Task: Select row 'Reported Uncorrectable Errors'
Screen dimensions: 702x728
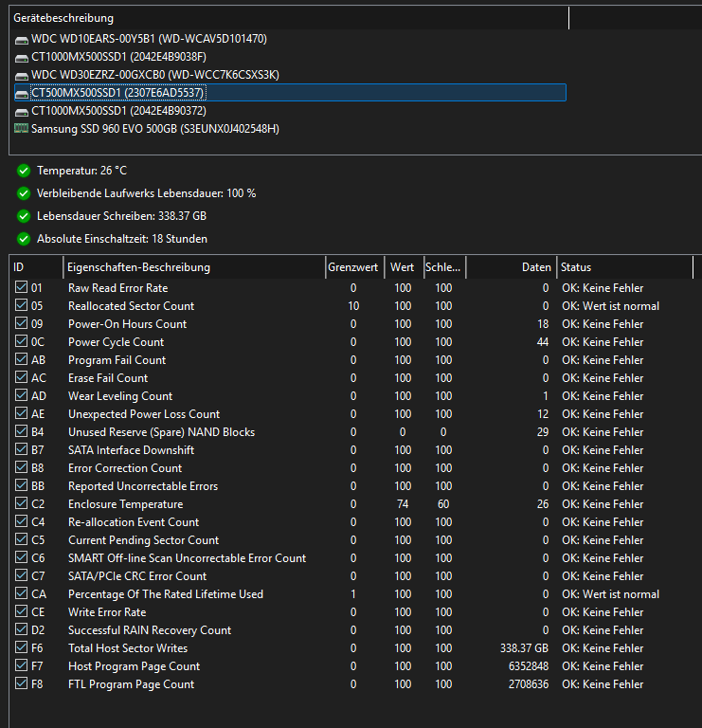Action: 352,486
